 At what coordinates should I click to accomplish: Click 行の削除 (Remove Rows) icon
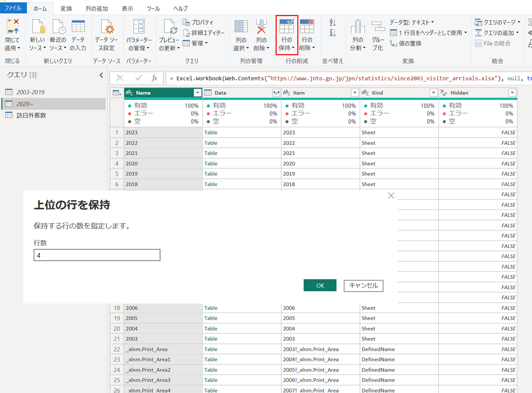coord(307,27)
